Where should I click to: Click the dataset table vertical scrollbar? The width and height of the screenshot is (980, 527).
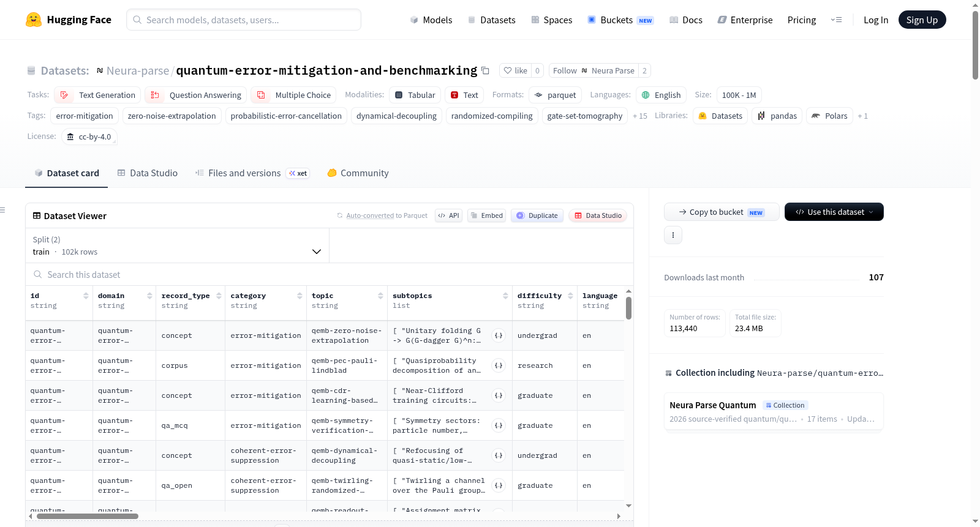point(628,308)
